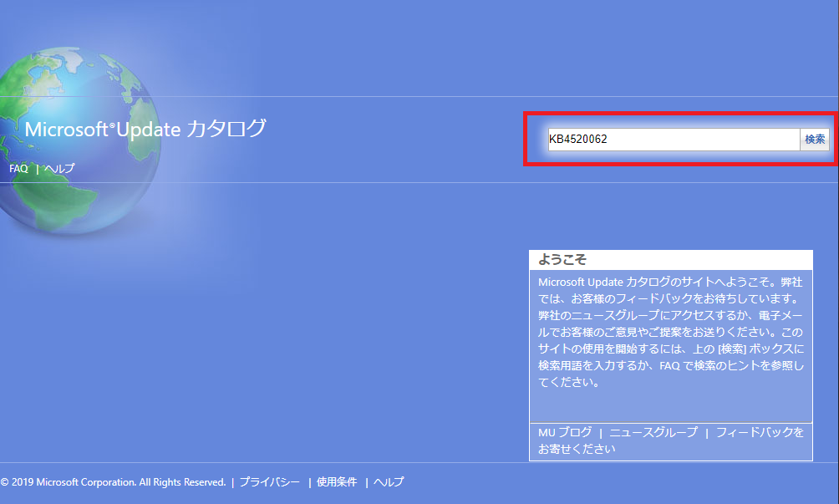
Task: Click the 検索 search button
Action: [x=815, y=139]
